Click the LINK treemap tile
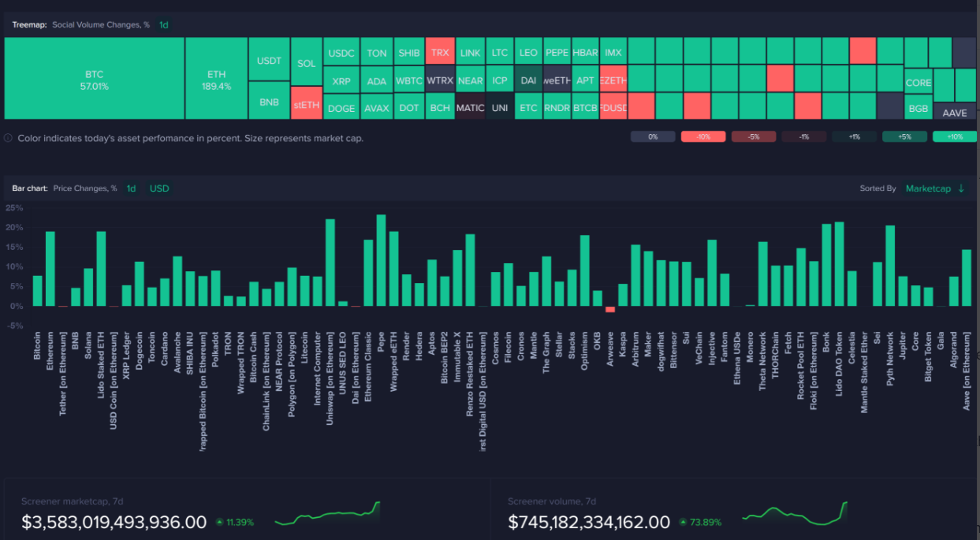This screenshot has width=980, height=540. coord(471,53)
